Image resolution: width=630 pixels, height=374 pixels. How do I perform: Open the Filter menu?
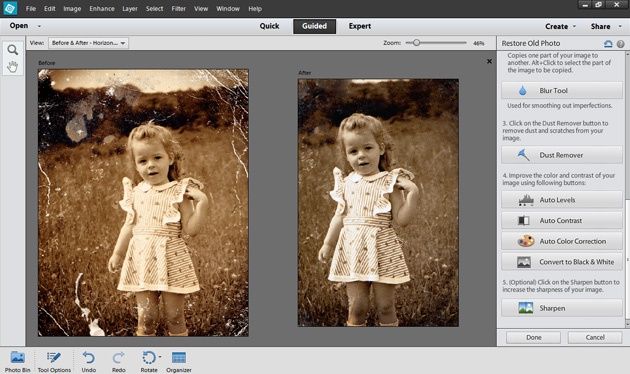pos(178,8)
